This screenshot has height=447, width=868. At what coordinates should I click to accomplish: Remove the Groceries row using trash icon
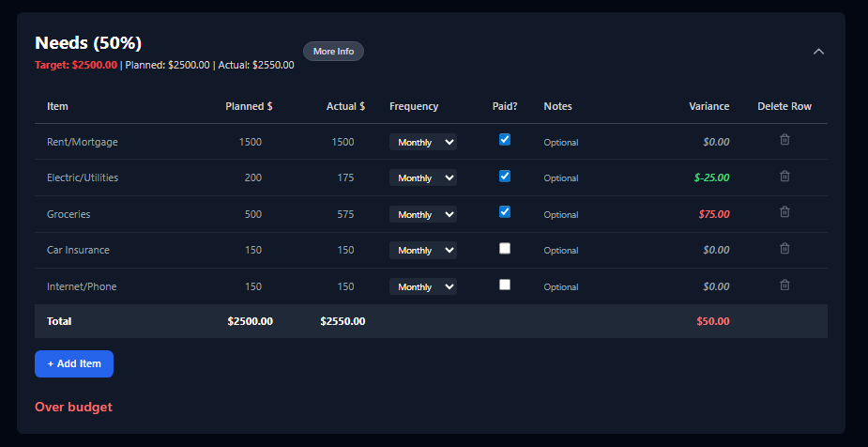click(x=784, y=211)
